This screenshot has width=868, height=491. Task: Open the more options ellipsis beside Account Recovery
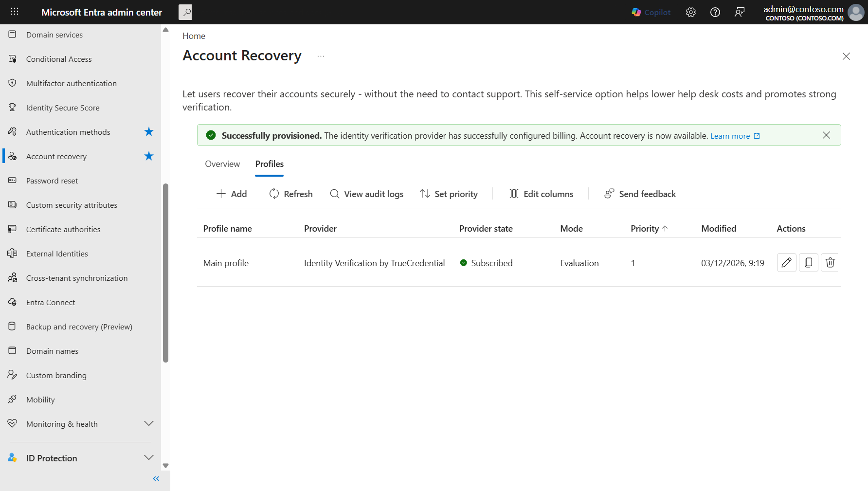pos(321,56)
